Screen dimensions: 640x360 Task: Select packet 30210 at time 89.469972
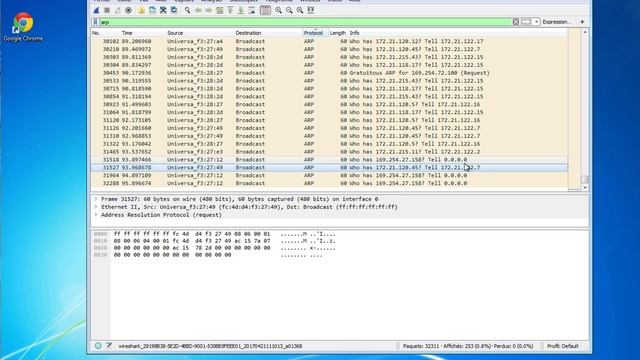pos(329,49)
